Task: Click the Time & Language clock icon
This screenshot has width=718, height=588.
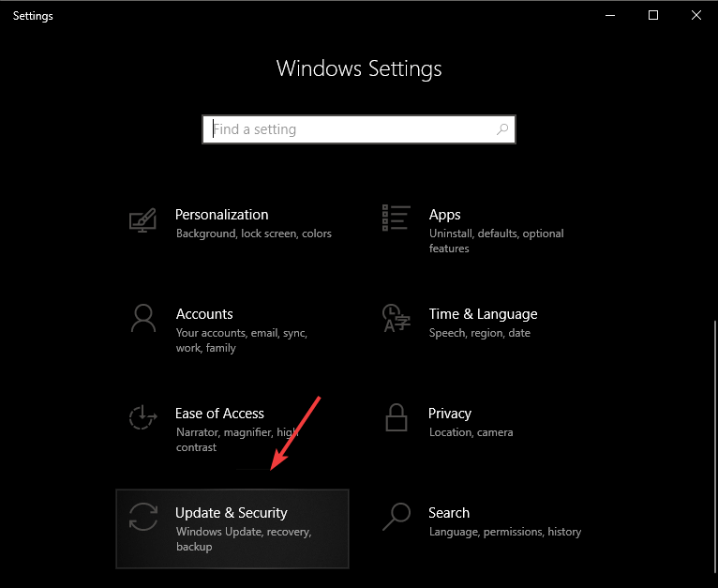Action: point(396,318)
